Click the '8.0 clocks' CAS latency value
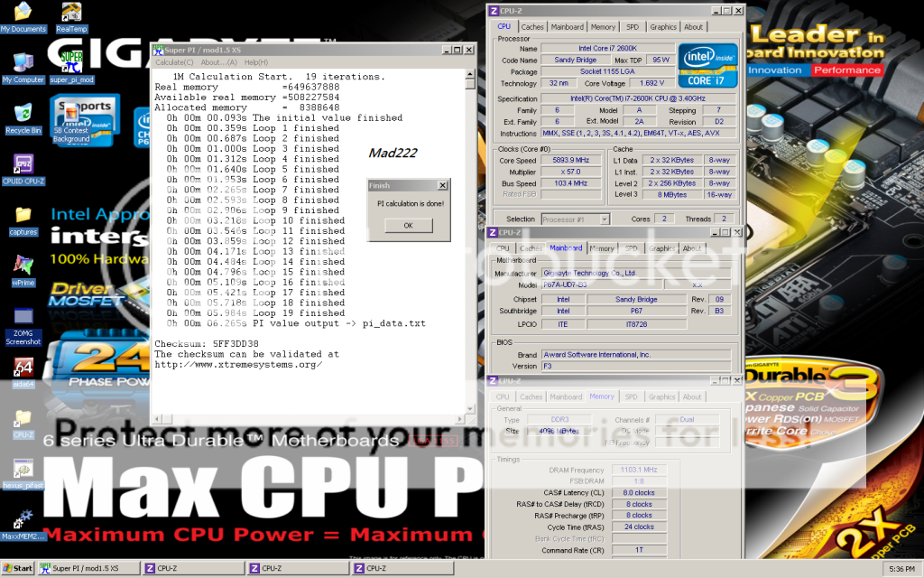The image size is (924, 578). tap(639, 493)
